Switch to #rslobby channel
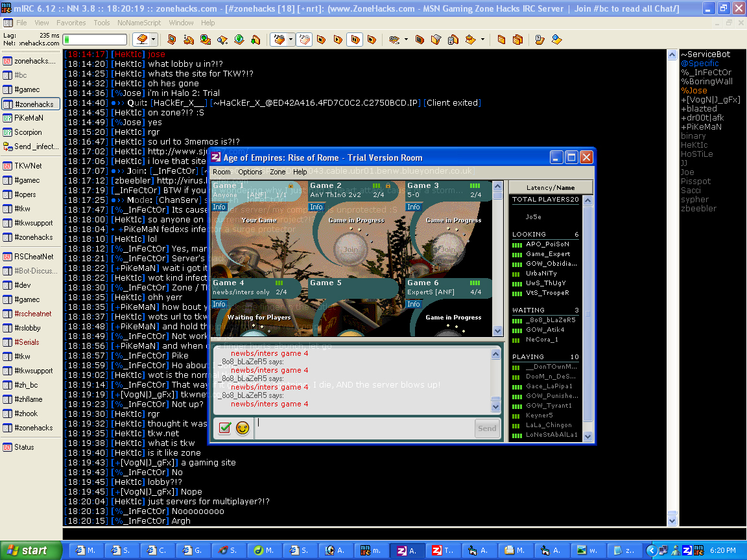 pyautogui.click(x=31, y=328)
